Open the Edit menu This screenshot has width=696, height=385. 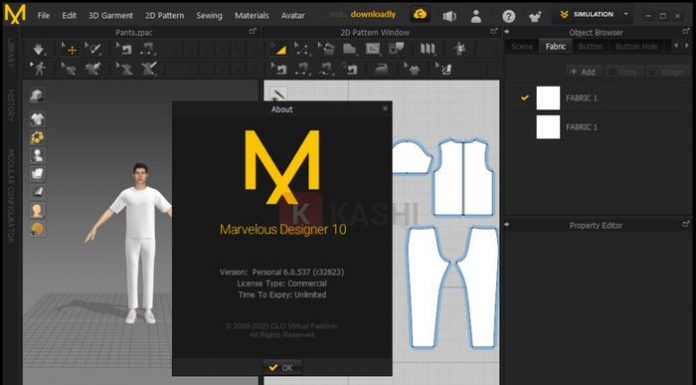click(69, 16)
